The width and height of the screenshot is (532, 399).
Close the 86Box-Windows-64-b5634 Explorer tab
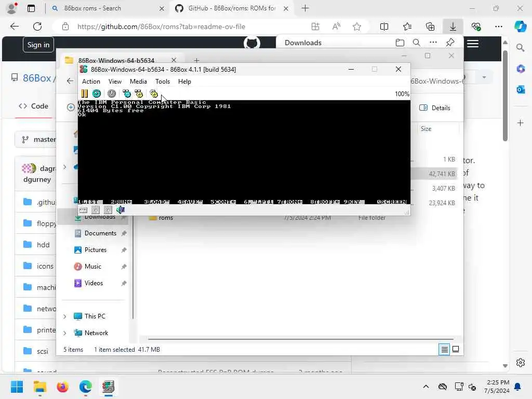tap(174, 60)
